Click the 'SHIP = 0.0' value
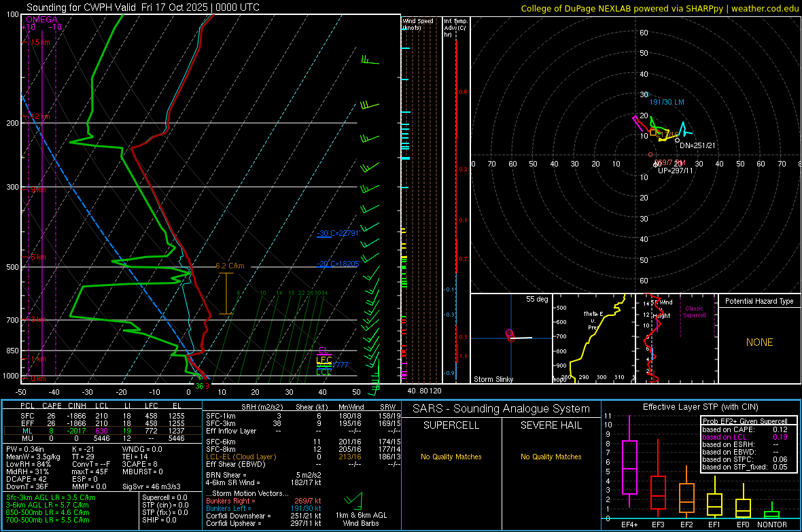 pos(159,520)
